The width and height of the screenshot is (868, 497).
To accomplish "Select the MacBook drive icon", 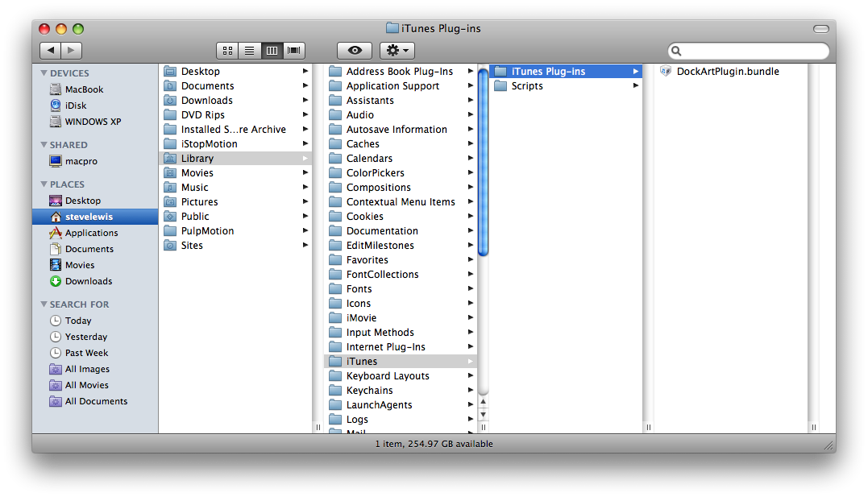I will [56, 89].
